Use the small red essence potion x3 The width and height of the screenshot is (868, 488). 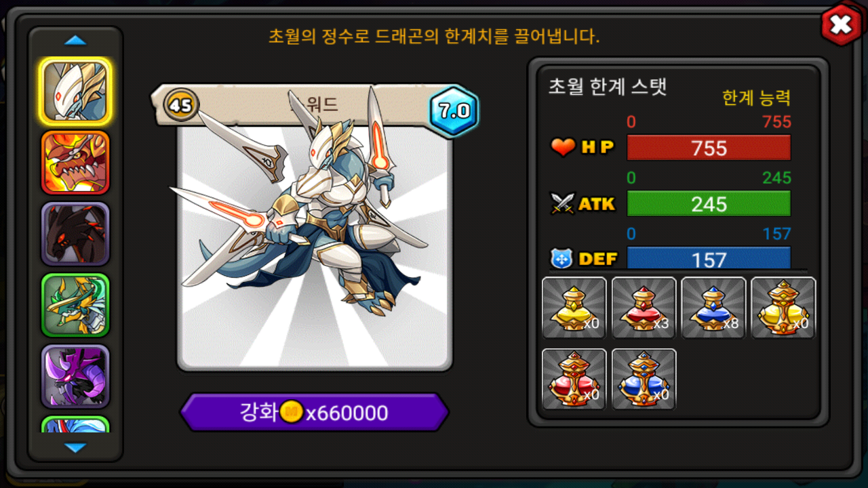[x=644, y=308]
